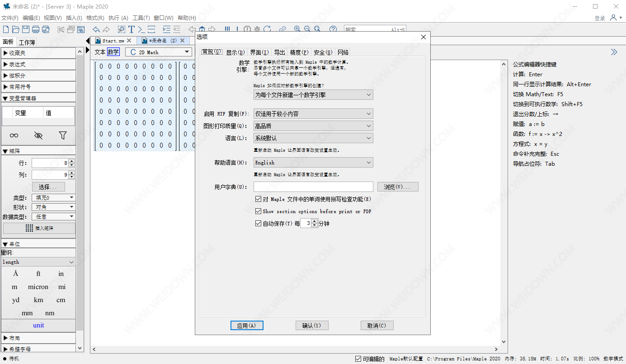The image size is (626, 364).
Task: Click the Save toolbar icon
Action: [x=26, y=29]
